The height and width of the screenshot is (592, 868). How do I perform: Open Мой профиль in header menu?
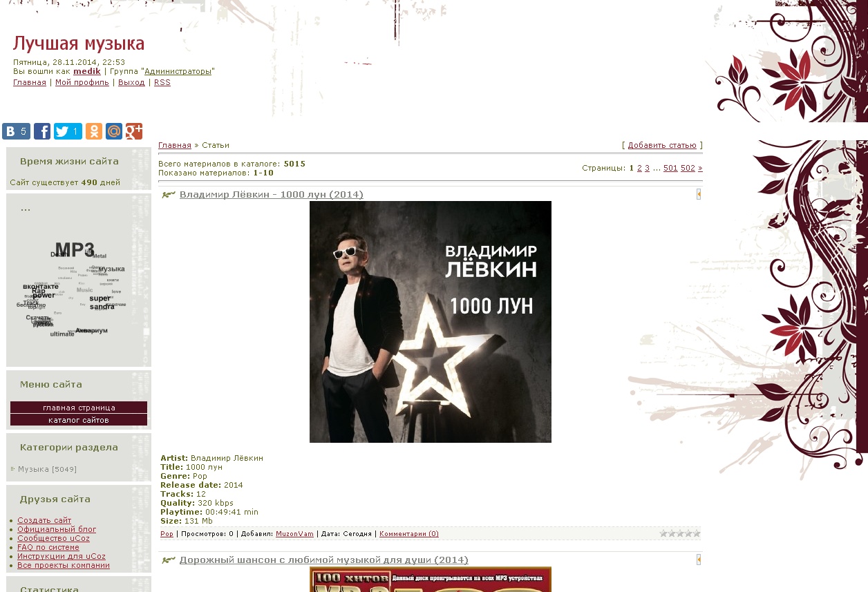[x=82, y=82]
